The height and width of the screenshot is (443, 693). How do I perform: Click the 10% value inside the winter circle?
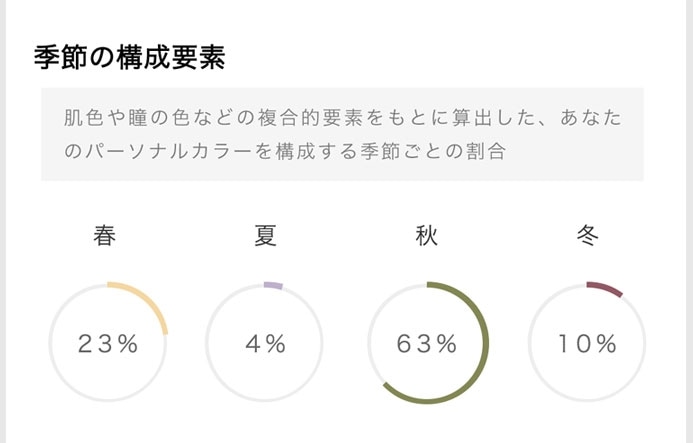point(587,344)
